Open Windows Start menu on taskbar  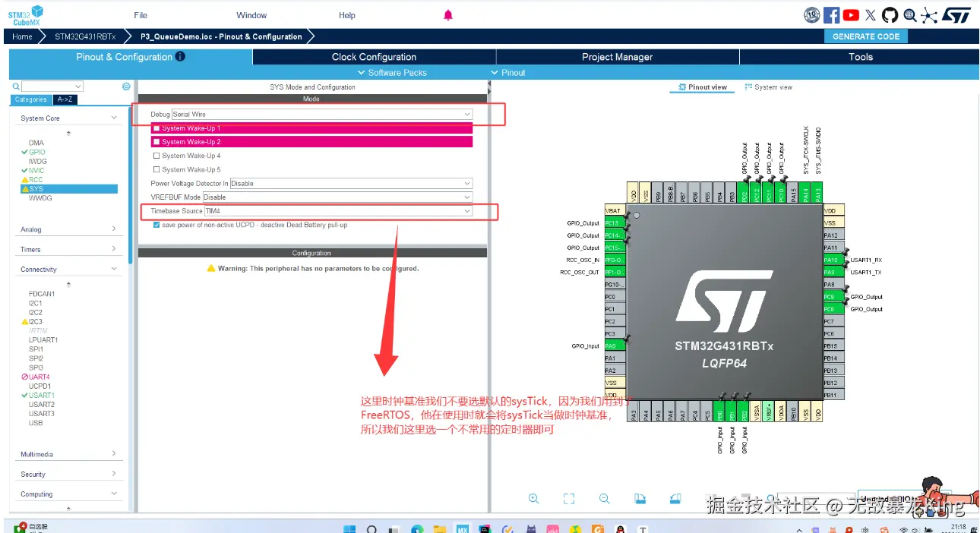click(x=349, y=528)
